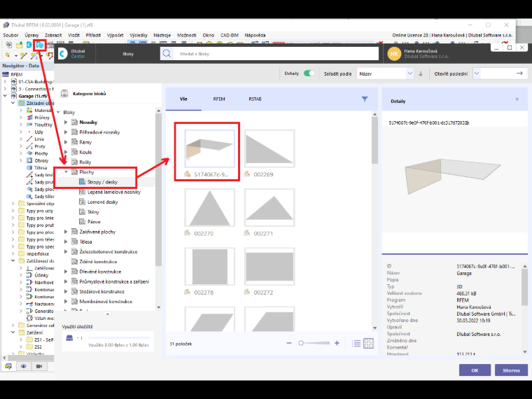Select Lepené lamelové nosníky subcategory
Image resolution: width=532 pixels, height=399 pixels.
[x=114, y=192]
